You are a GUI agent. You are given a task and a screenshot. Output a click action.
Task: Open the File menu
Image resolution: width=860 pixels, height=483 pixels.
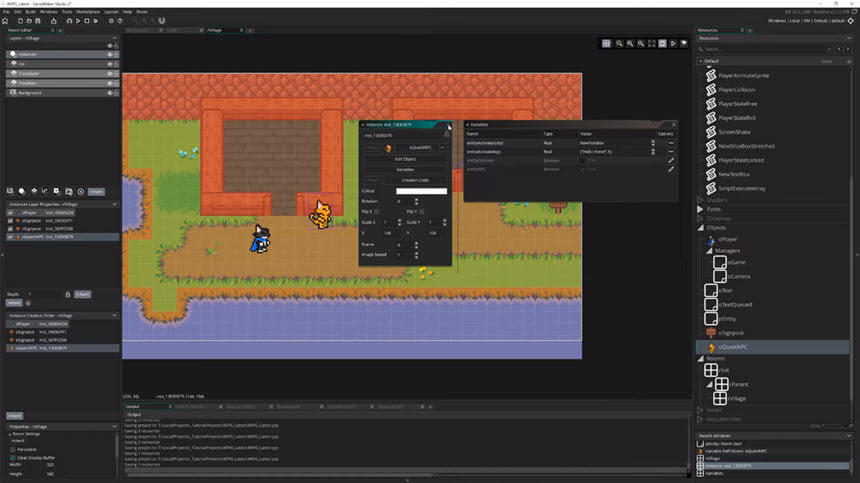6,12
